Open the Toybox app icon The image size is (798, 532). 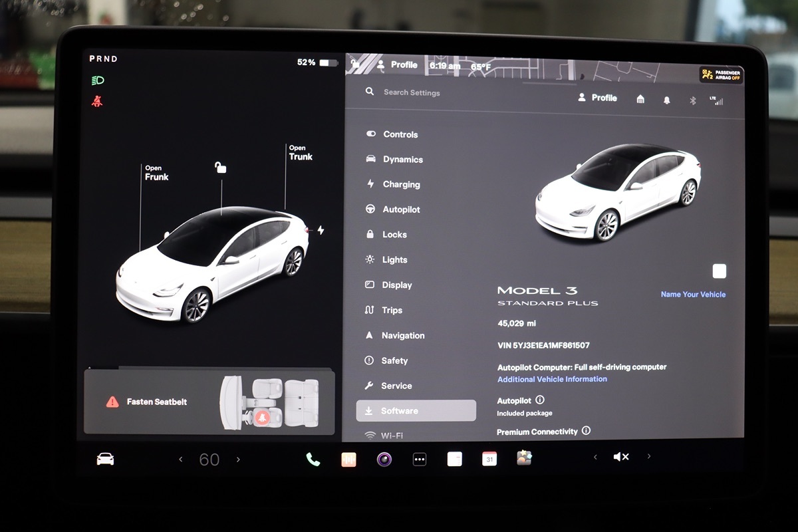[x=524, y=458]
